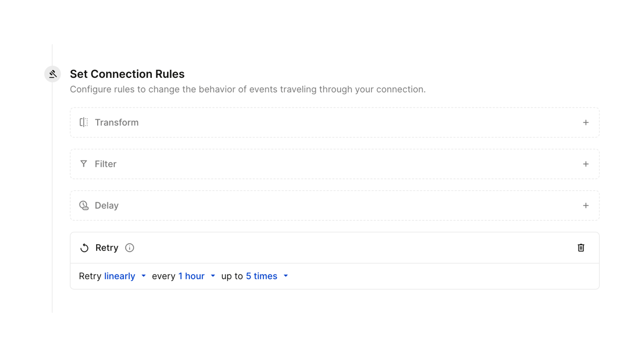This screenshot has height=357, width=644.
Task: Click the 'Set Connection Rules' heading
Action: pos(127,74)
